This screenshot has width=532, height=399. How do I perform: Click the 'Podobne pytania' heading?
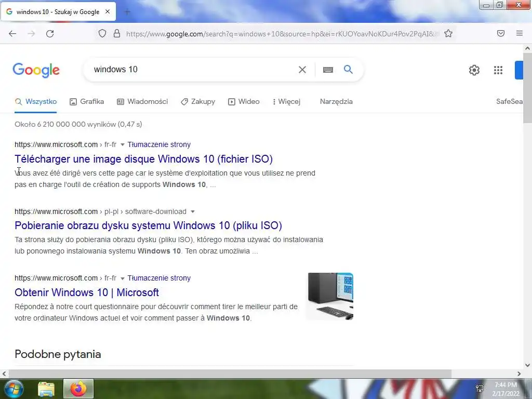coord(58,354)
